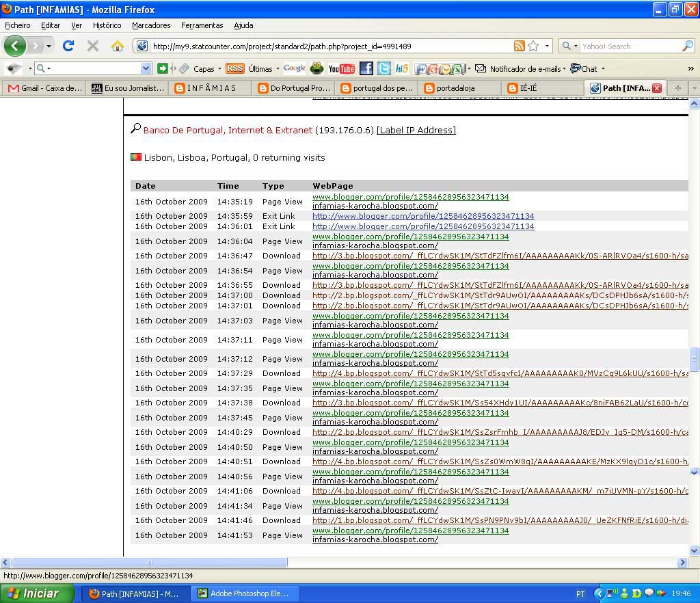Open the blogger profile link at 14:41:53
The width and height of the screenshot is (700, 603).
pos(410,531)
